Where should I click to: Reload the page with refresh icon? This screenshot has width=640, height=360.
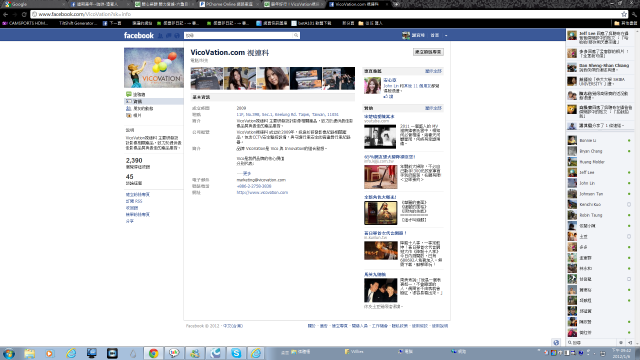point(24,14)
